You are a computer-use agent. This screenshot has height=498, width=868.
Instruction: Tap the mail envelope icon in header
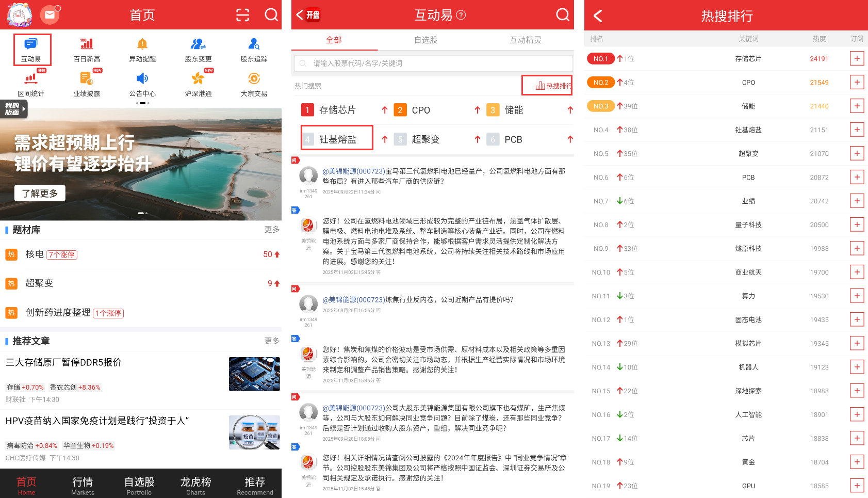click(x=50, y=15)
